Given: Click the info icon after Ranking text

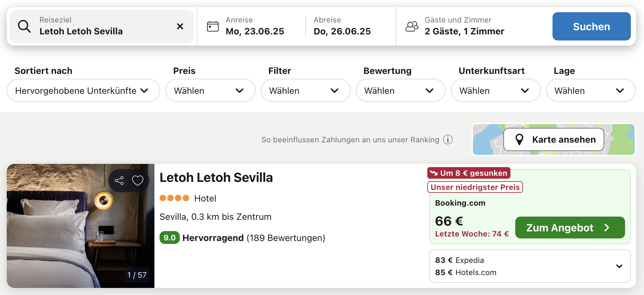Looking at the screenshot, I should coord(448,139).
